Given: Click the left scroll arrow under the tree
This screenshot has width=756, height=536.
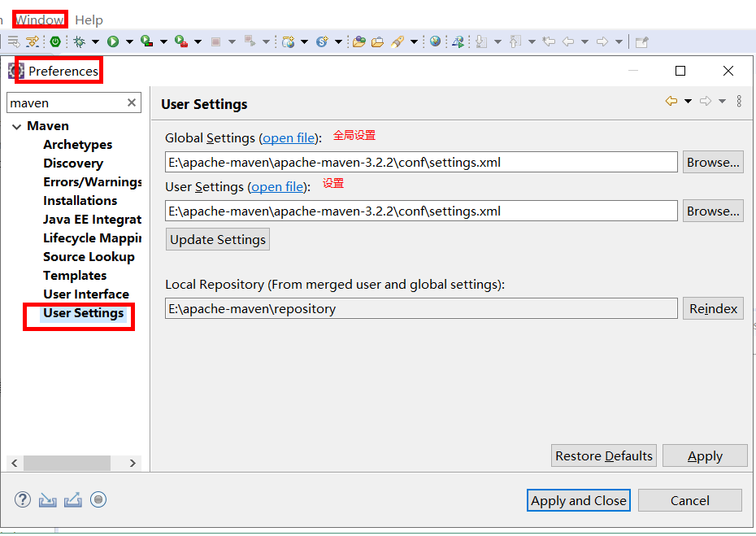Looking at the screenshot, I should pyautogui.click(x=15, y=463).
